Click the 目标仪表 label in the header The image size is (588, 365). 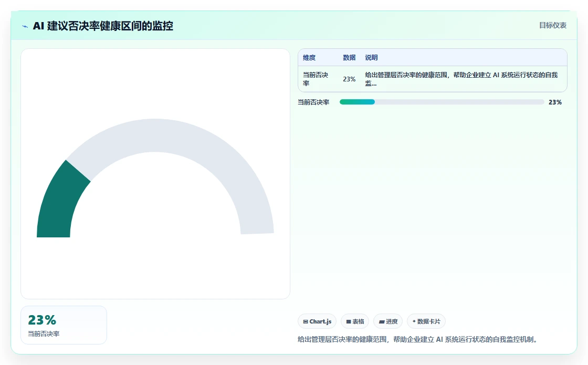pyautogui.click(x=553, y=25)
